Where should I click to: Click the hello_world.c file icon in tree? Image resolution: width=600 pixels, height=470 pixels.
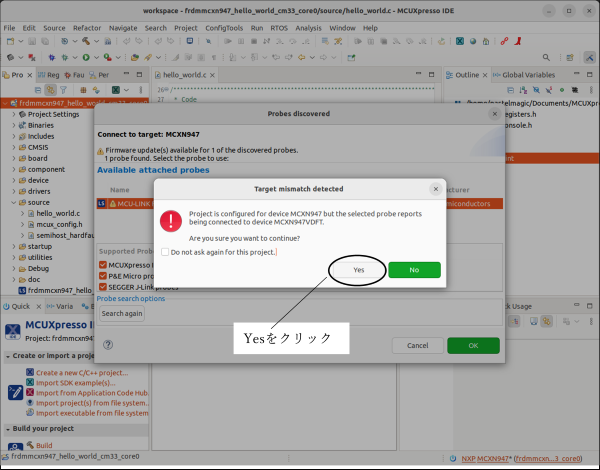pyautogui.click(x=30, y=213)
